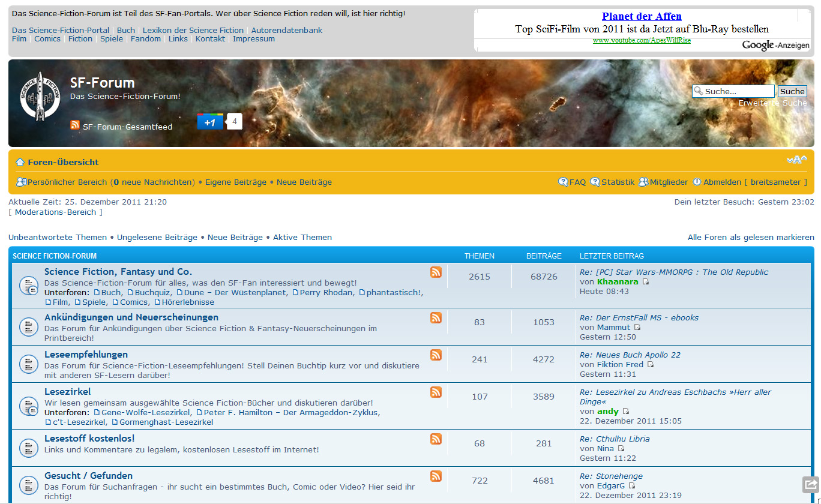The height and width of the screenshot is (504, 821).
Task: Click Alle Foren als gelesen markieren
Action: [751, 238]
